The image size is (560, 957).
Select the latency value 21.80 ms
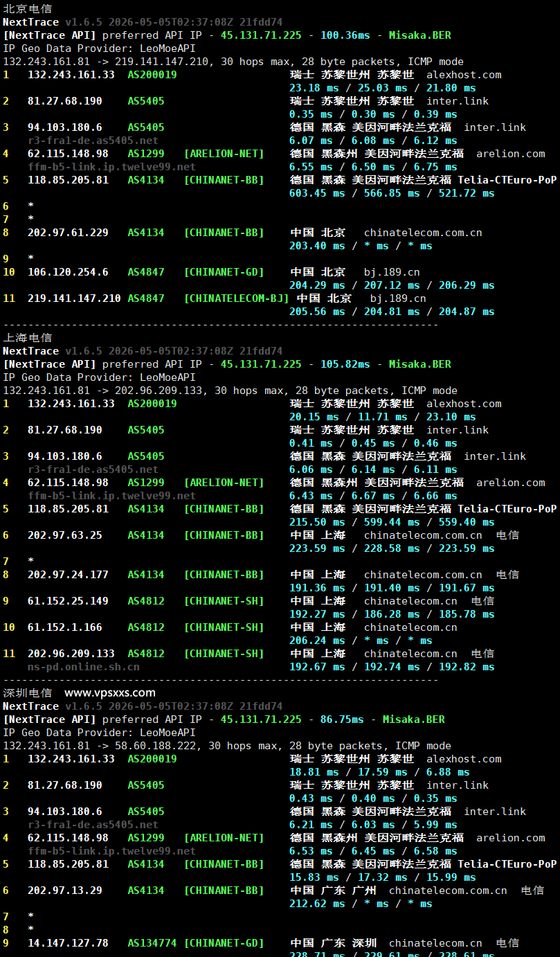pyautogui.click(x=451, y=88)
